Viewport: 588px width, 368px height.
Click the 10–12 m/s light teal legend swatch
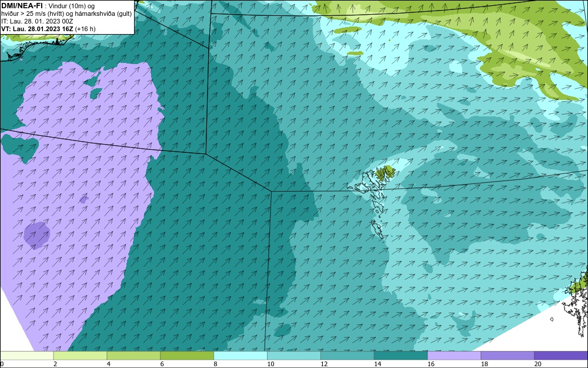(294, 356)
